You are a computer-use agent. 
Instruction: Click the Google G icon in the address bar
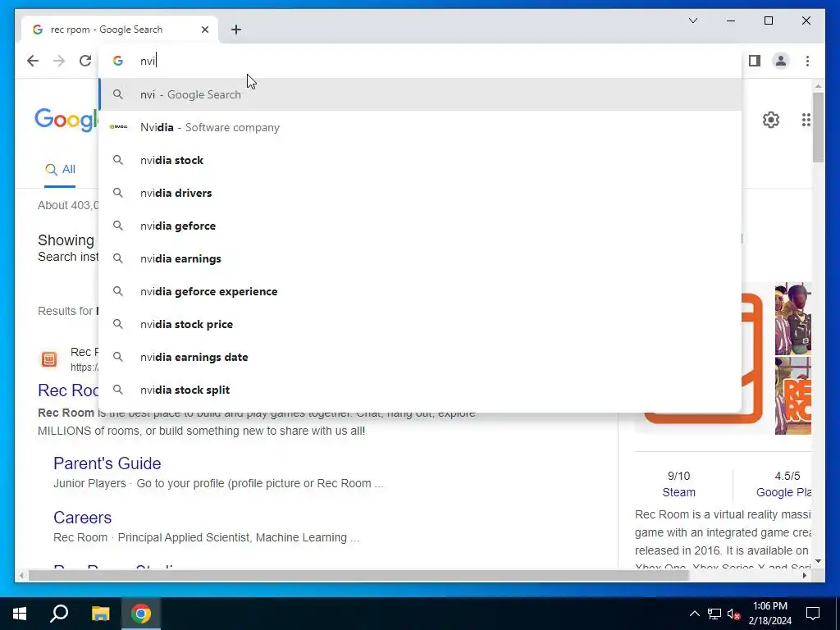(118, 61)
